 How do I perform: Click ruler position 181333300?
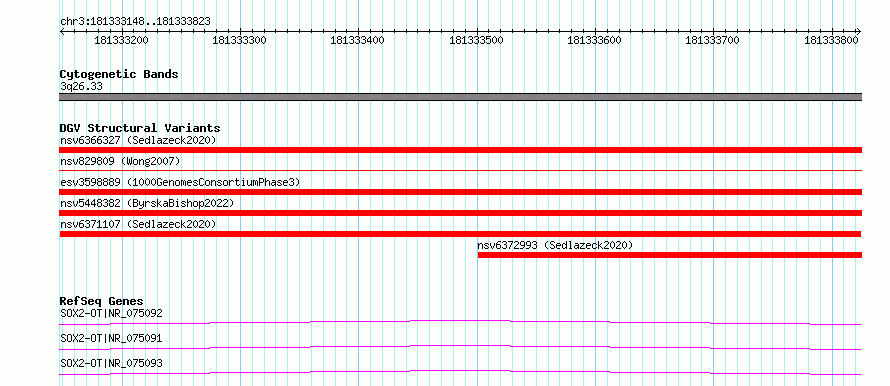(x=240, y=41)
